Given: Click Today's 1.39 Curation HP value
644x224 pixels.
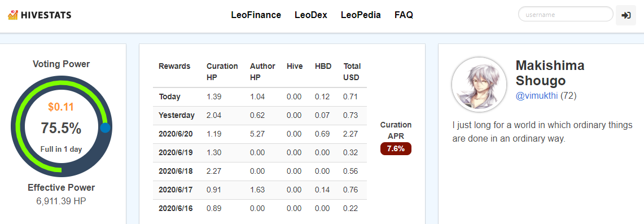Looking at the screenshot, I should 214,97.
